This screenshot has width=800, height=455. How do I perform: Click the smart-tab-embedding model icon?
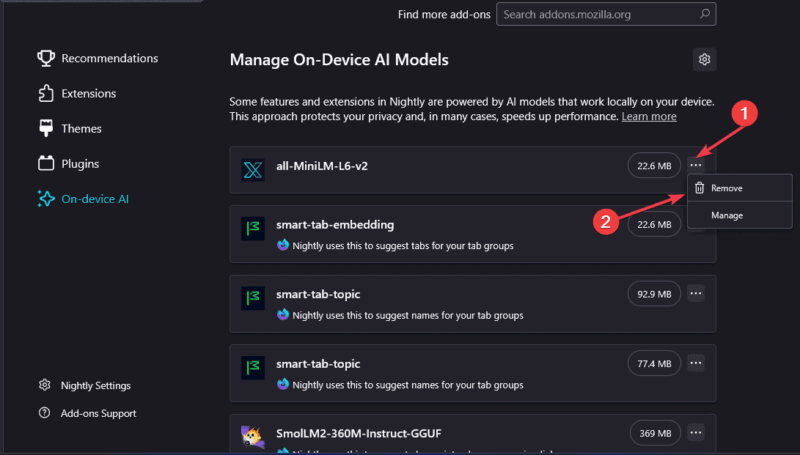click(253, 229)
